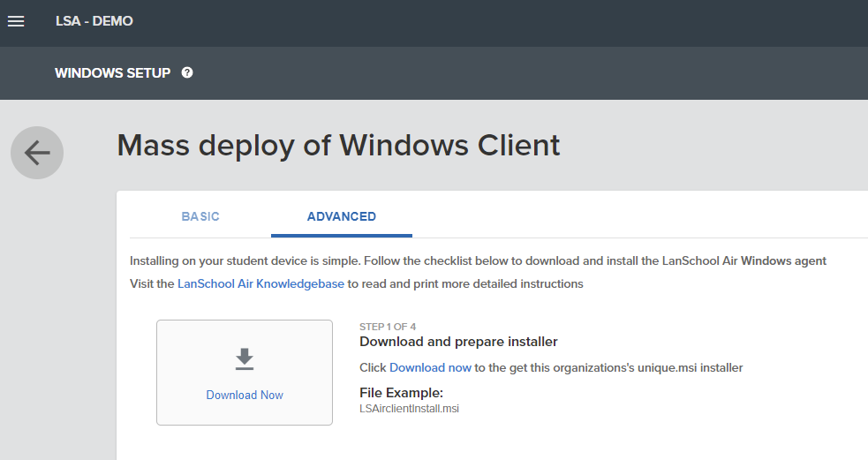Open the hamburger navigation menu

click(16, 21)
